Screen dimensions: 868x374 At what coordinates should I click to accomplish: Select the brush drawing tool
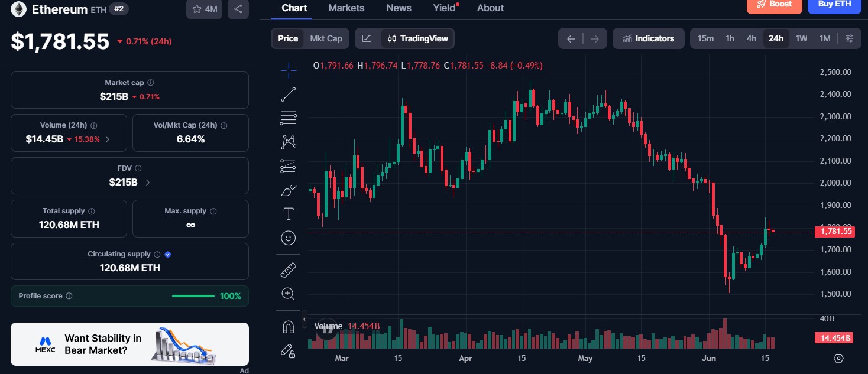coord(289,190)
